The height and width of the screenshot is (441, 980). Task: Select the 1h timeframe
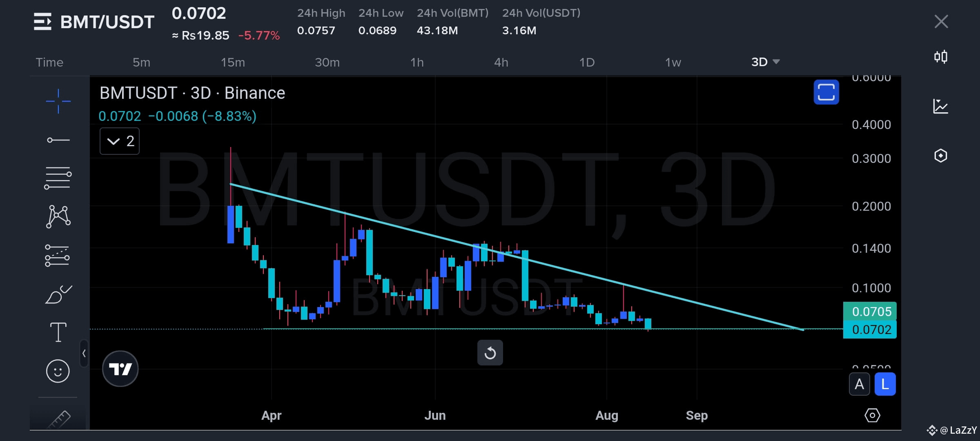pyautogui.click(x=417, y=62)
